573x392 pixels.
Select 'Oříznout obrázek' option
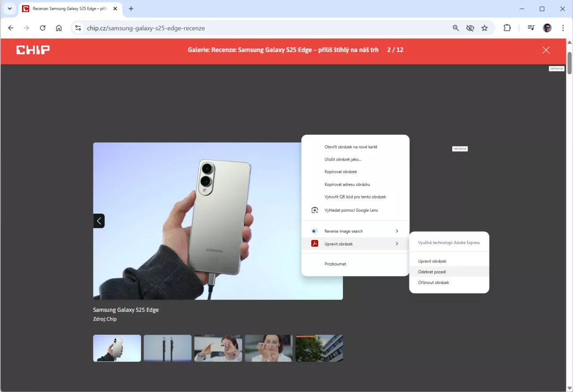(433, 282)
